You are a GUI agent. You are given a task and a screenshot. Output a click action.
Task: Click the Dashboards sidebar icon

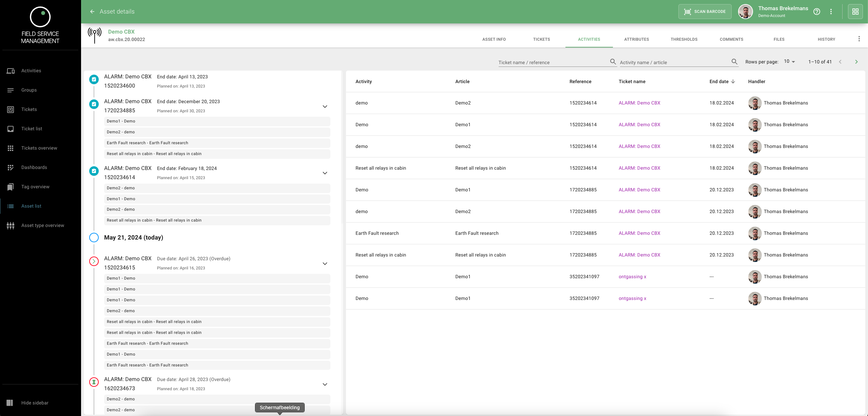[11, 167]
